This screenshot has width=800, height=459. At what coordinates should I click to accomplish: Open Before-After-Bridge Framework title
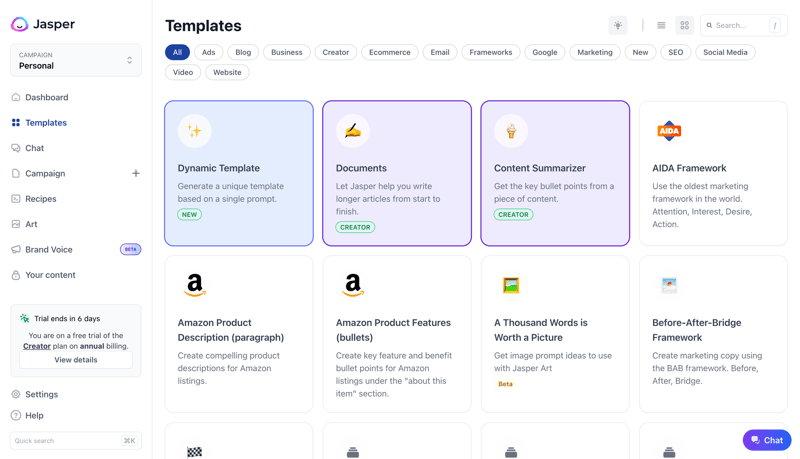[x=696, y=330]
